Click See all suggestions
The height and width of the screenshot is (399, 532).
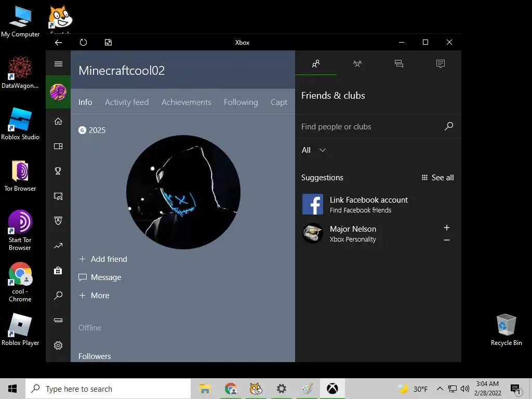[x=437, y=178]
